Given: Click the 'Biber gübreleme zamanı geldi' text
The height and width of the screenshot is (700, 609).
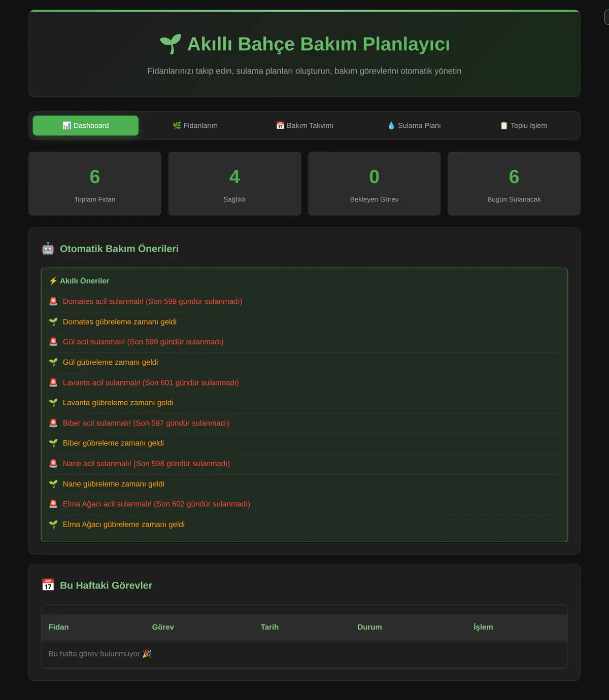Looking at the screenshot, I should pos(113,443).
